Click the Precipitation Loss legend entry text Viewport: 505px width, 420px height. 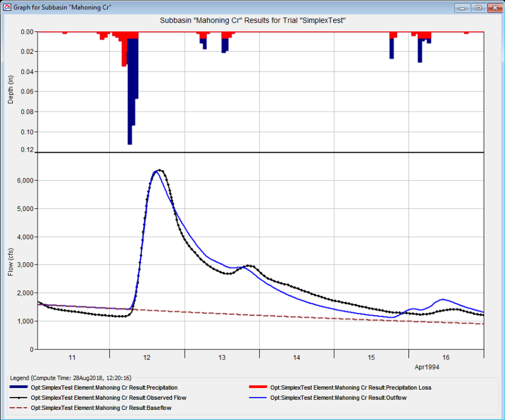tap(351, 387)
